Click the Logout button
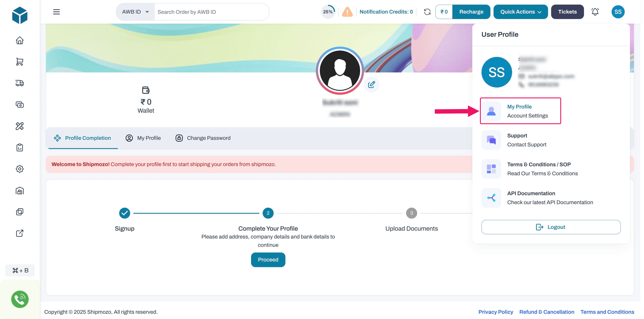 point(551,227)
